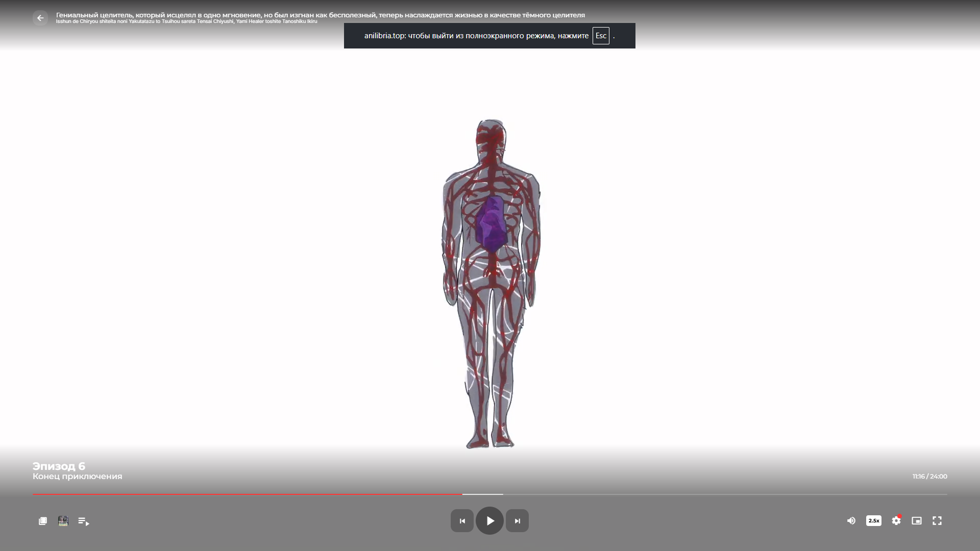The width and height of the screenshot is (980, 551).
Task: Open player settings gear
Action: [x=896, y=521]
